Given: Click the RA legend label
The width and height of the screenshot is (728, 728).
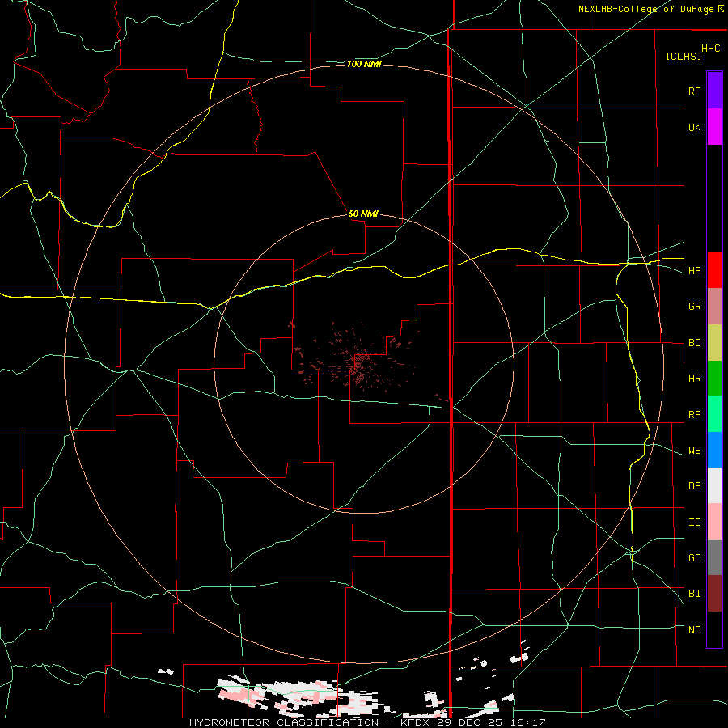Looking at the screenshot, I should (x=694, y=414).
